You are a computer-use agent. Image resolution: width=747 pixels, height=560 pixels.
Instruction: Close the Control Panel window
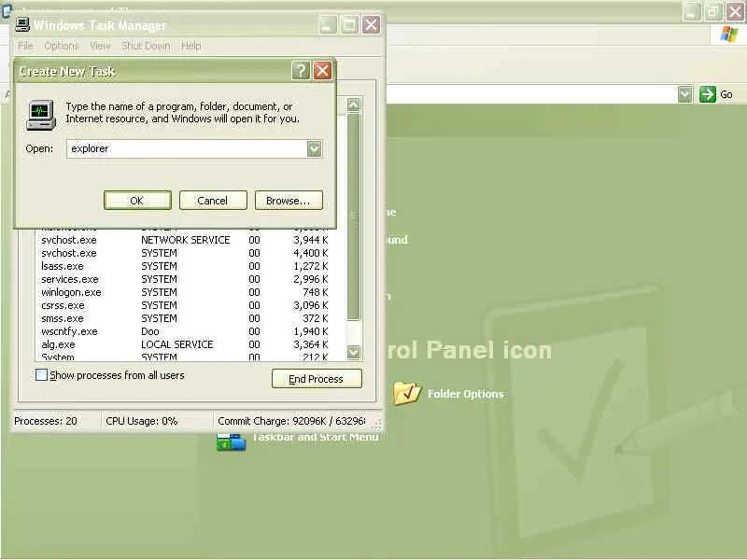[735, 11]
